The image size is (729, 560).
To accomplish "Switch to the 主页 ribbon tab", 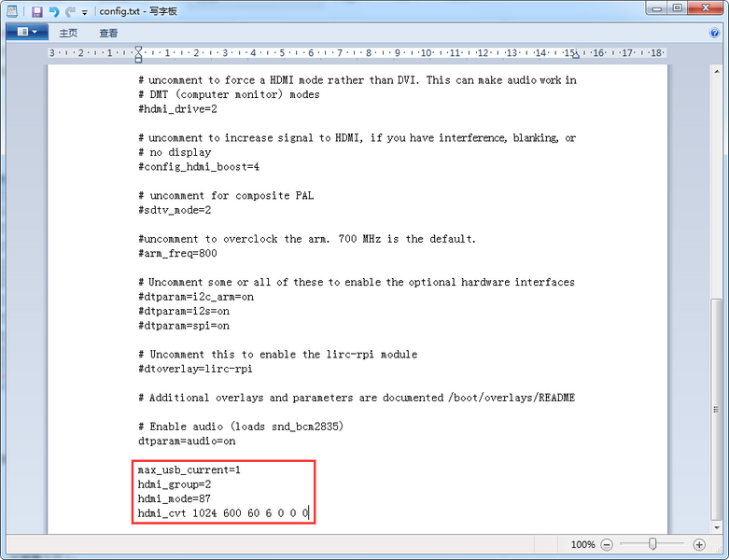I will (x=68, y=33).
